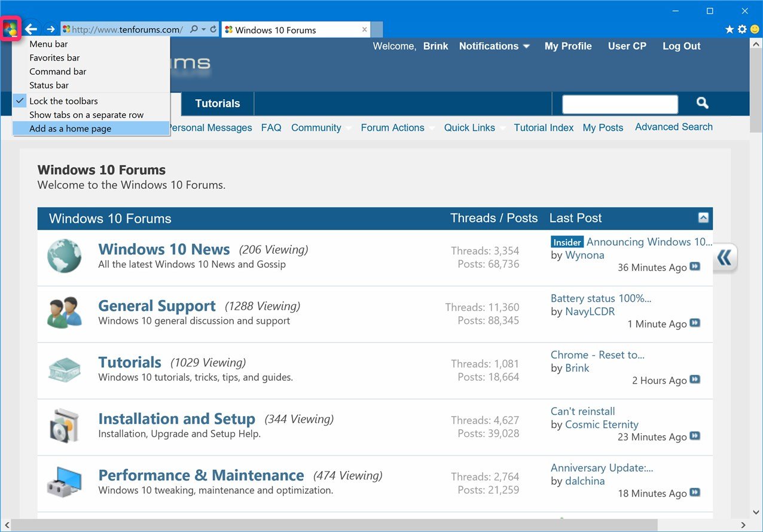Open General Support forum
763x532 pixels.
click(157, 305)
